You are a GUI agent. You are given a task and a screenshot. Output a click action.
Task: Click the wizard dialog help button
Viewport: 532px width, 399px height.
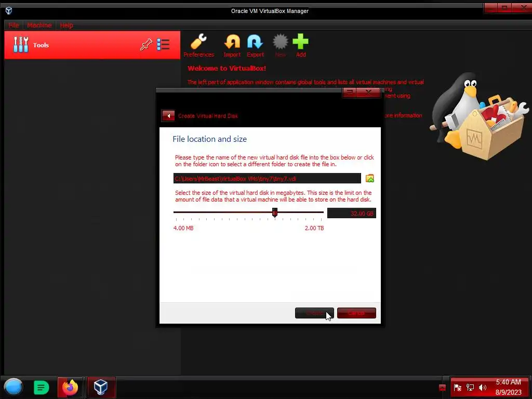click(350, 92)
